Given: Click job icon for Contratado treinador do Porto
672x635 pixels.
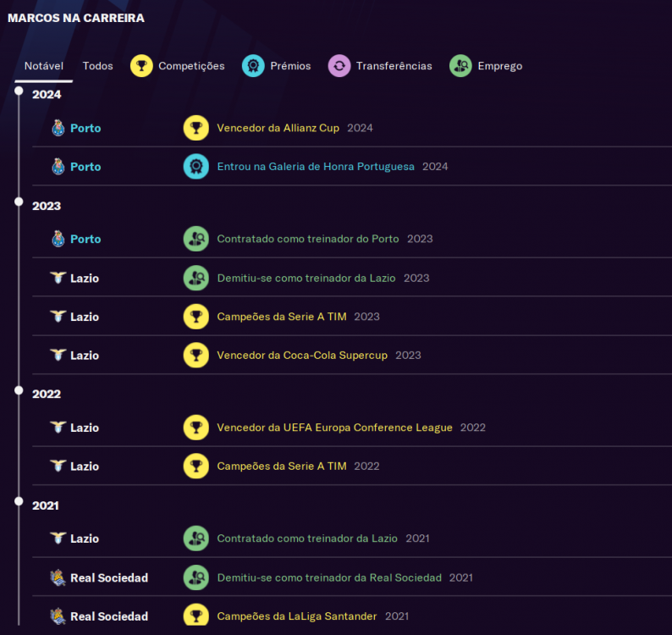Looking at the screenshot, I should click(196, 239).
